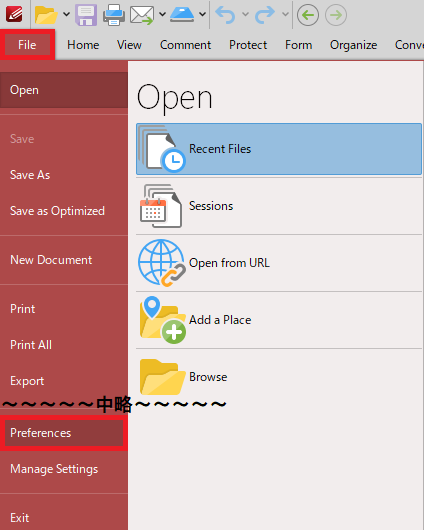
Task: Choose Open from URL option
Action: tap(279, 263)
